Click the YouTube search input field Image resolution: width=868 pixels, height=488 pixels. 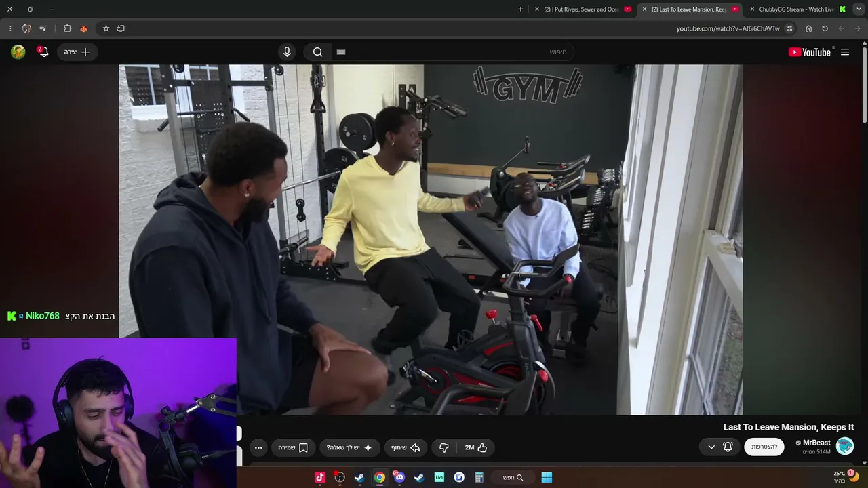(453, 52)
